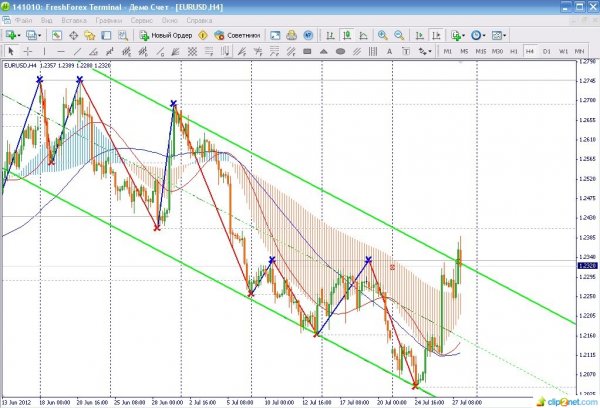Select the cursor arrow tool
600x408 pixels.
10,50
